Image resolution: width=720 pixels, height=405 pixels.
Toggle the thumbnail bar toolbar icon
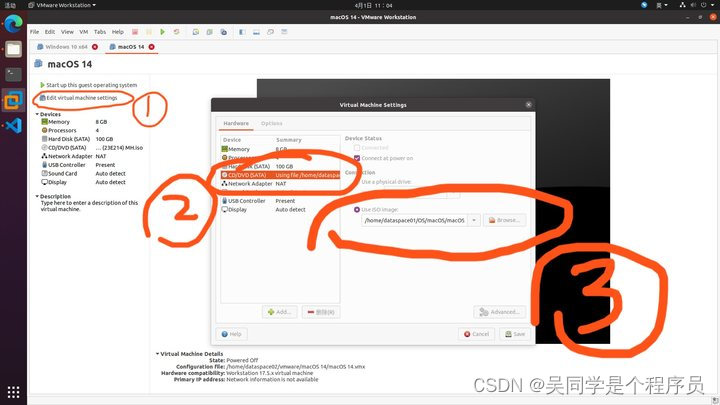[256, 32]
